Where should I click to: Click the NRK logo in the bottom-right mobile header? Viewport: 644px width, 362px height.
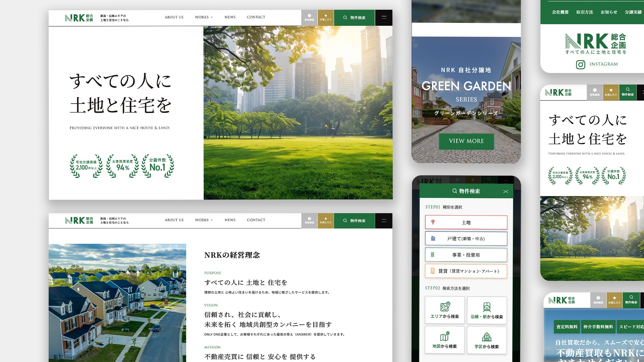[561, 300]
